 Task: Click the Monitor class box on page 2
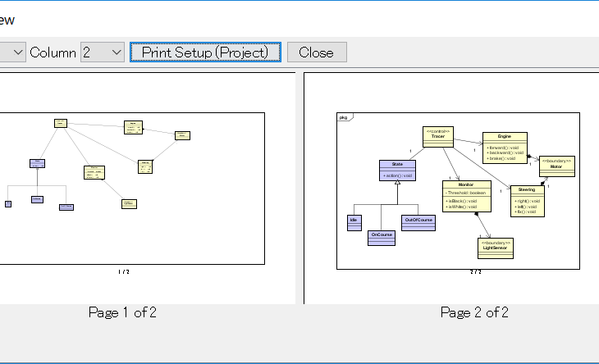click(x=465, y=193)
